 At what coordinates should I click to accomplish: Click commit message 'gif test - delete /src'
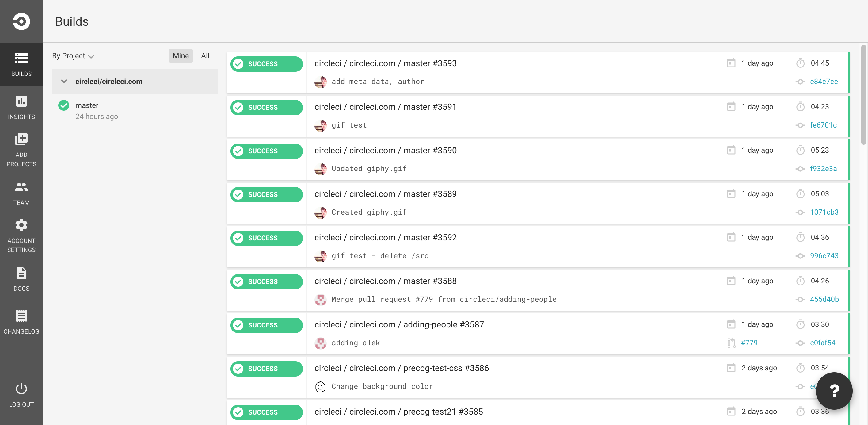click(x=380, y=256)
